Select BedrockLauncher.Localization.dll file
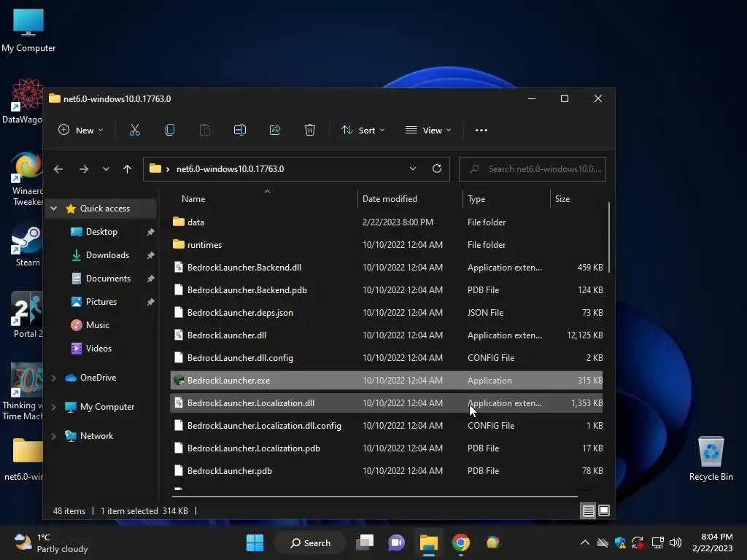The height and width of the screenshot is (560, 747). point(387,403)
